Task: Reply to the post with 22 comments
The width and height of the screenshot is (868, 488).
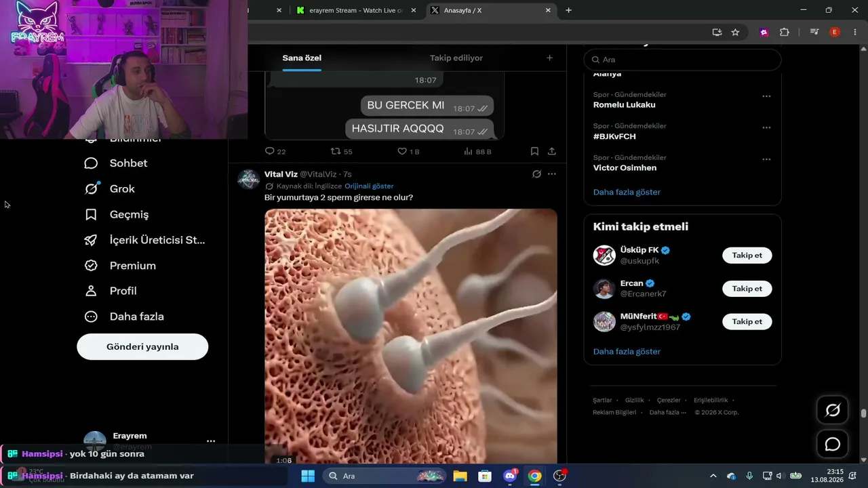Action: (x=275, y=152)
